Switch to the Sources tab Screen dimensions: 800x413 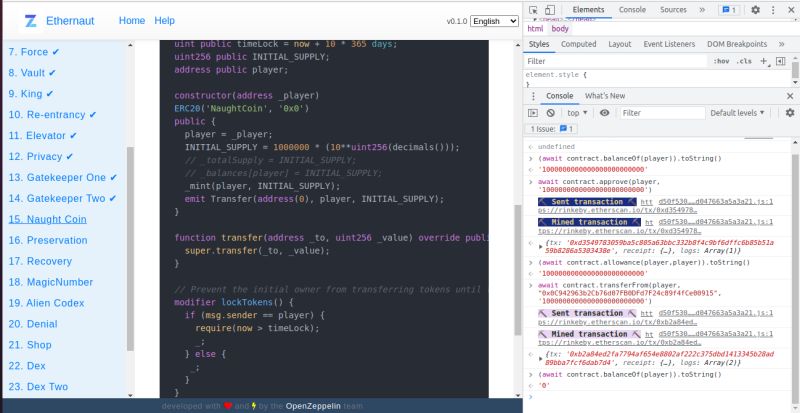pos(673,10)
